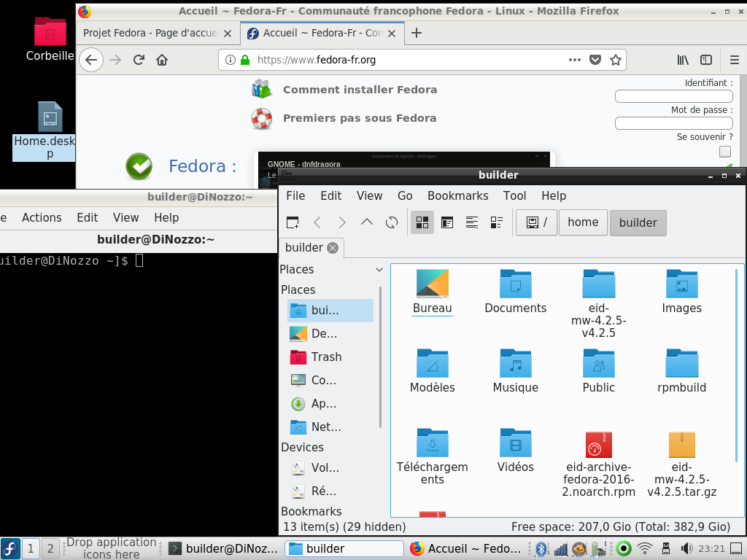Open Help menu in terminal window
This screenshot has height=560, width=747.
tap(166, 217)
